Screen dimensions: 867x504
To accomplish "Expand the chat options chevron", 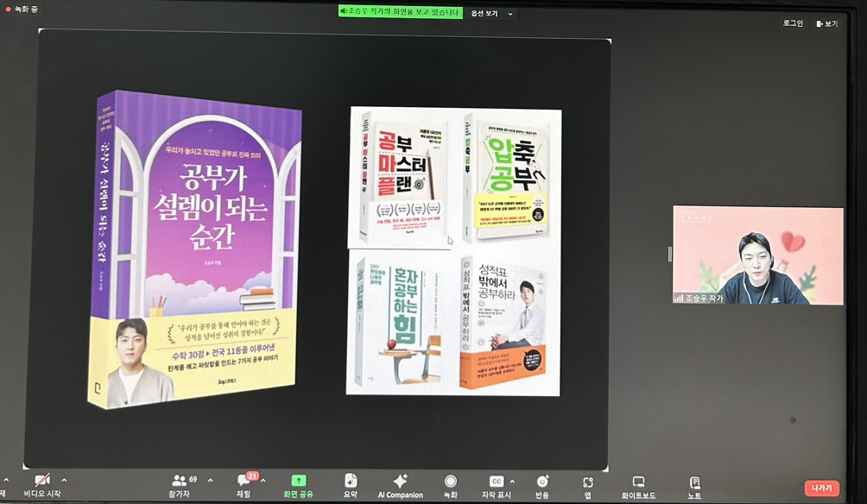I will point(263,480).
